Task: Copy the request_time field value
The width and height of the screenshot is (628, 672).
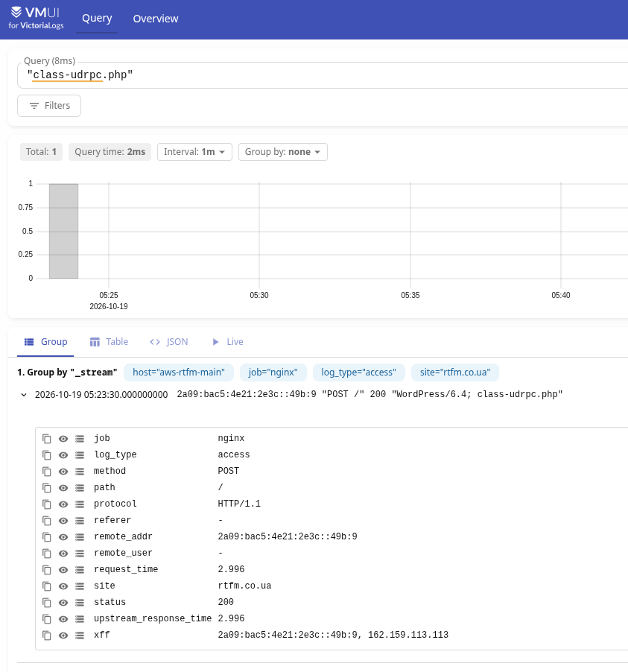Action: click(x=46, y=570)
